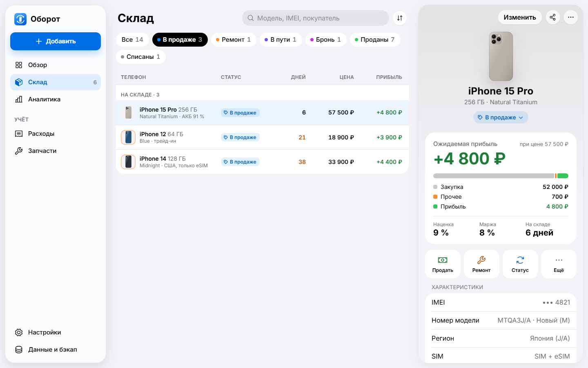Open the sort order button
The width and height of the screenshot is (588, 368).
(x=400, y=18)
